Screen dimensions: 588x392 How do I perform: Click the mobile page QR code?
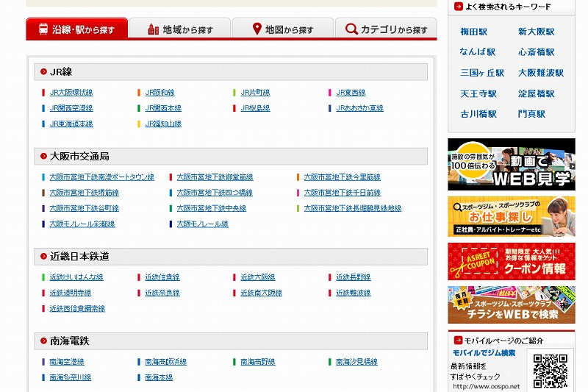[x=550, y=371]
